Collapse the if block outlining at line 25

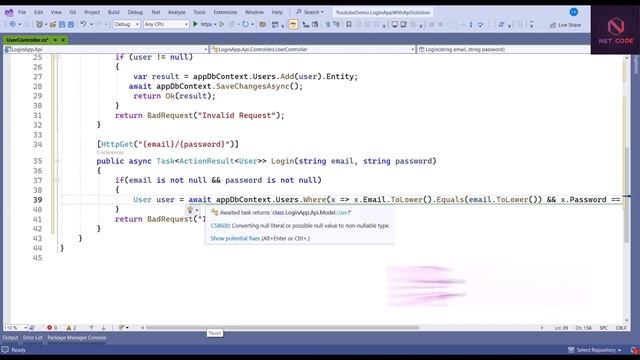(x=57, y=57)
